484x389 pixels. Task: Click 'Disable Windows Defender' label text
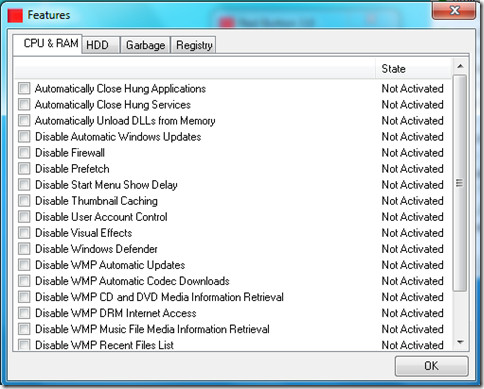click(x=96, y=249)
